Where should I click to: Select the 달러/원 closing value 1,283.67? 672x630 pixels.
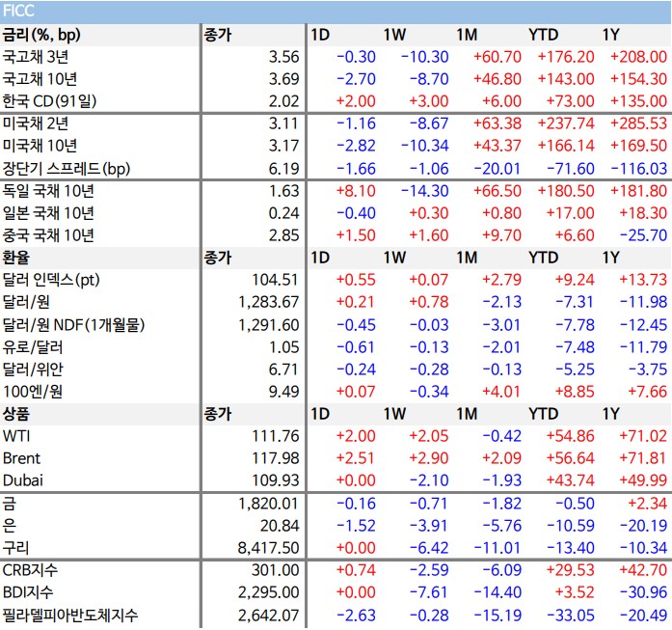tap(269, 302)
